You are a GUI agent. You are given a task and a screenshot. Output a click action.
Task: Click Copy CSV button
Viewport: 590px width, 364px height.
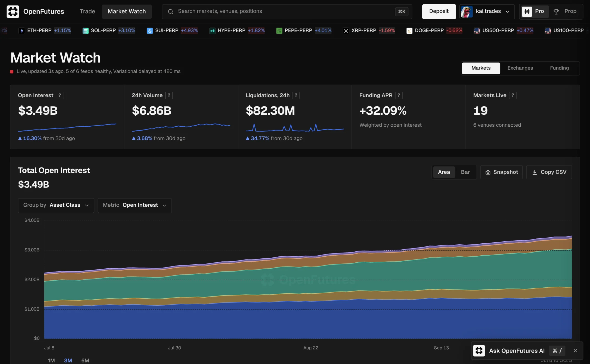tap(549, 172)
